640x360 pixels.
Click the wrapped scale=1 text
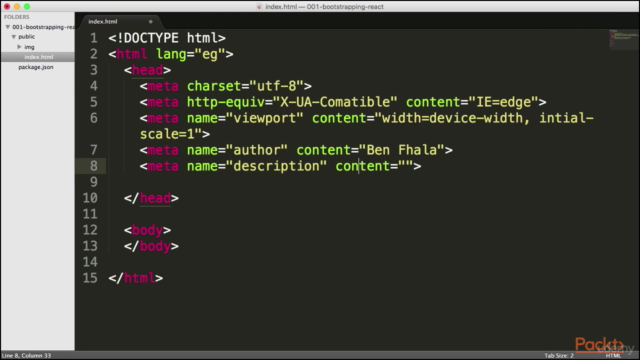(167, 134)
